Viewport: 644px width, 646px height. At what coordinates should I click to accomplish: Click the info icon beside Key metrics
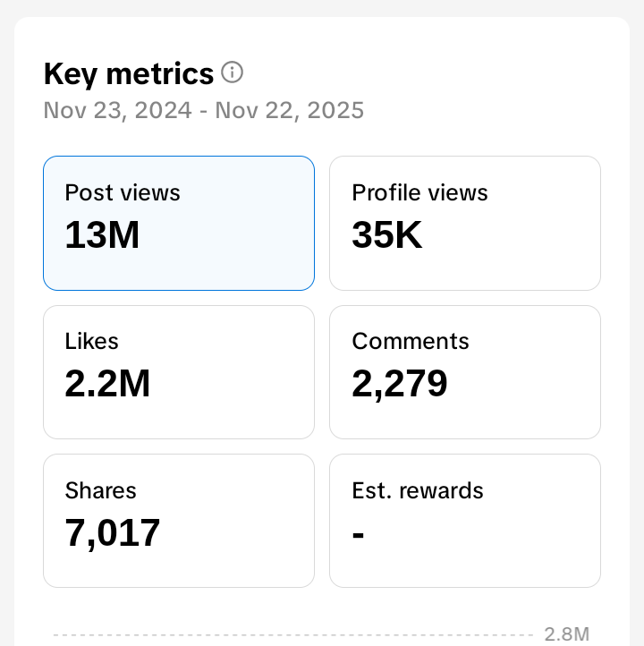coord(232,72)
